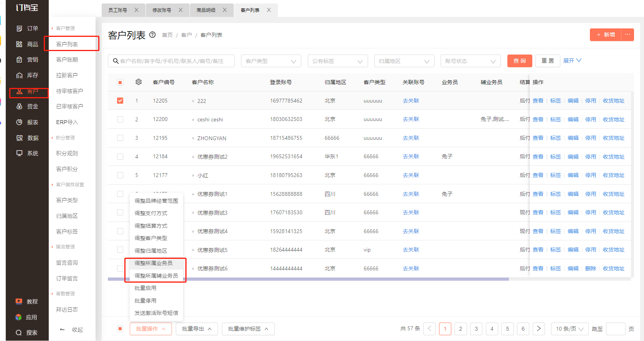Click the help question mark beside 客户列表 title
This screenshot has width=644, height=341.
click(152, 35)
